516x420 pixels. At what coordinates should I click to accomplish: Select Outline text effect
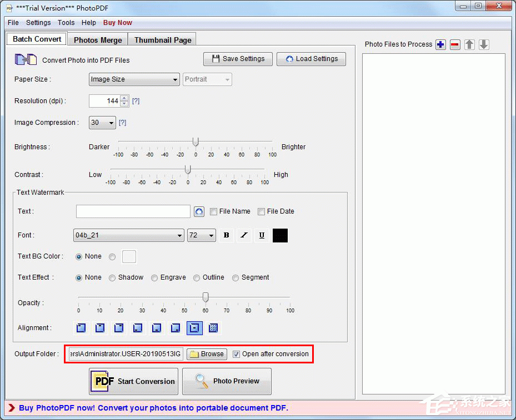197,278
